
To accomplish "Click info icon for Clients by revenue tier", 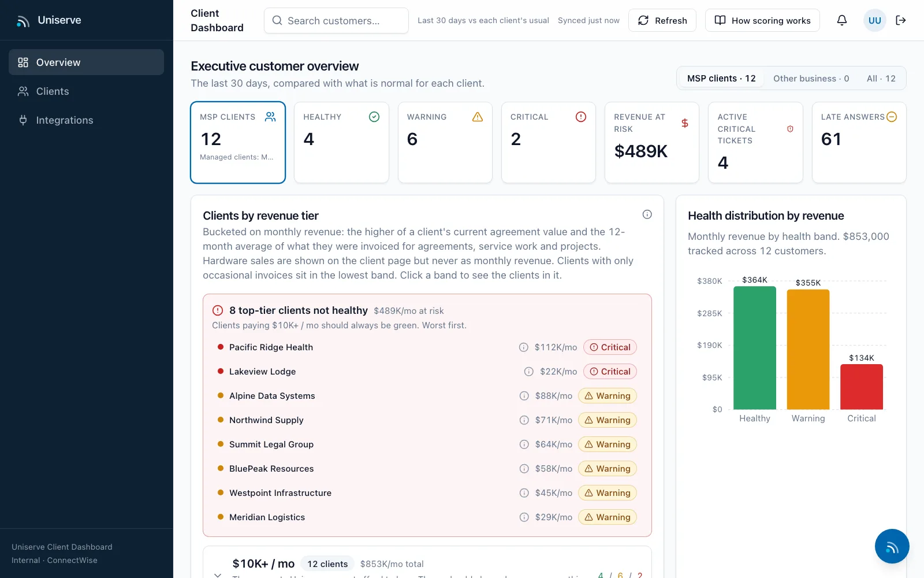I will 647,214.
